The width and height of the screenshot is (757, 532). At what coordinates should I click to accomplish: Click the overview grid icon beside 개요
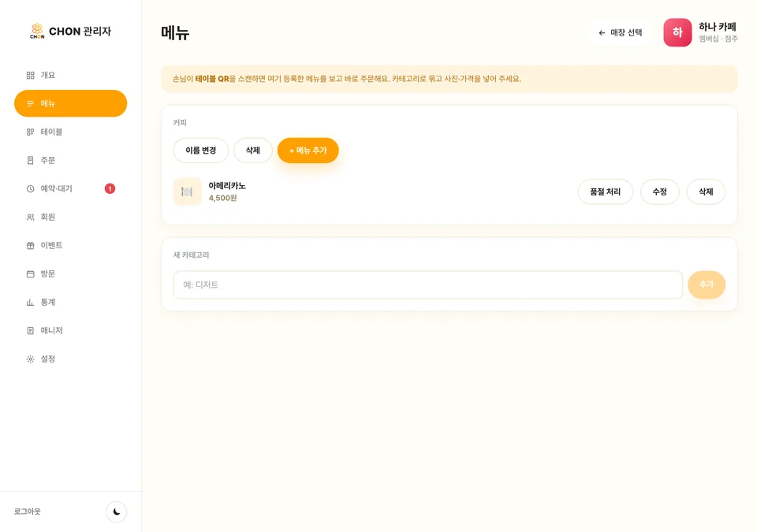point(31,76)
